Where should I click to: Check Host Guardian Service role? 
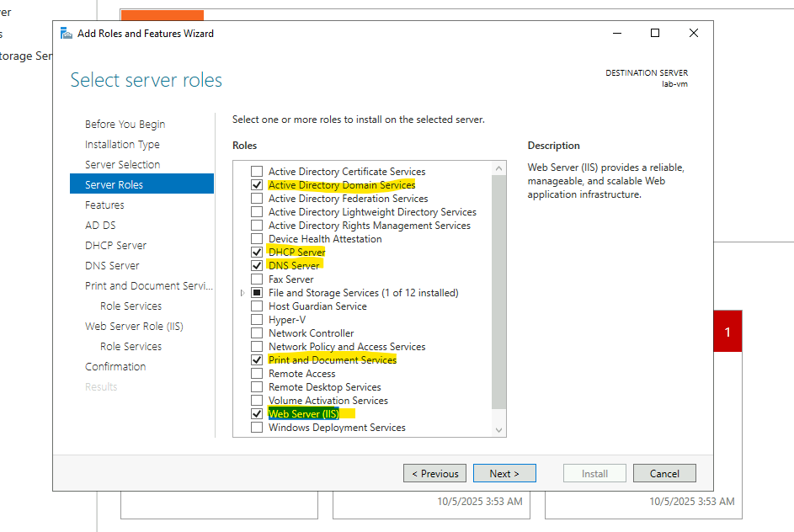click(x=257, y=306)
